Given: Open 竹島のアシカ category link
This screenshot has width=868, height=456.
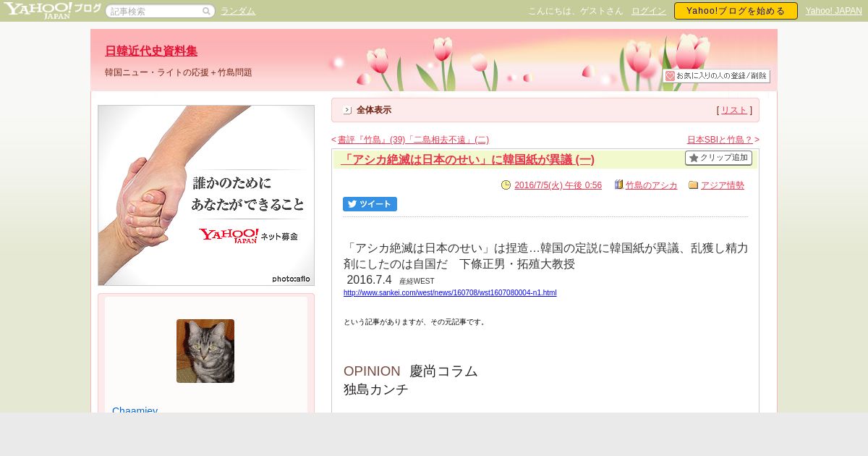Looking at the screenshot, I should [x=651, y=185].
